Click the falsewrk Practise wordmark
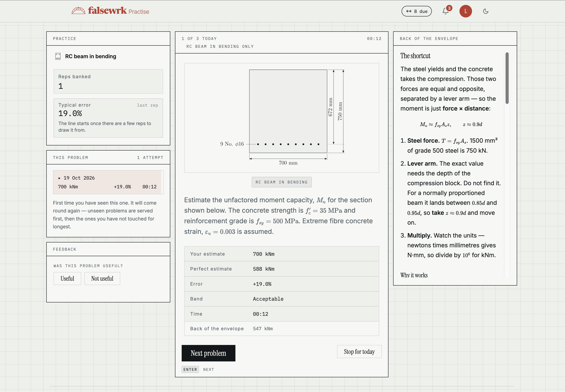 coord(119,11)
